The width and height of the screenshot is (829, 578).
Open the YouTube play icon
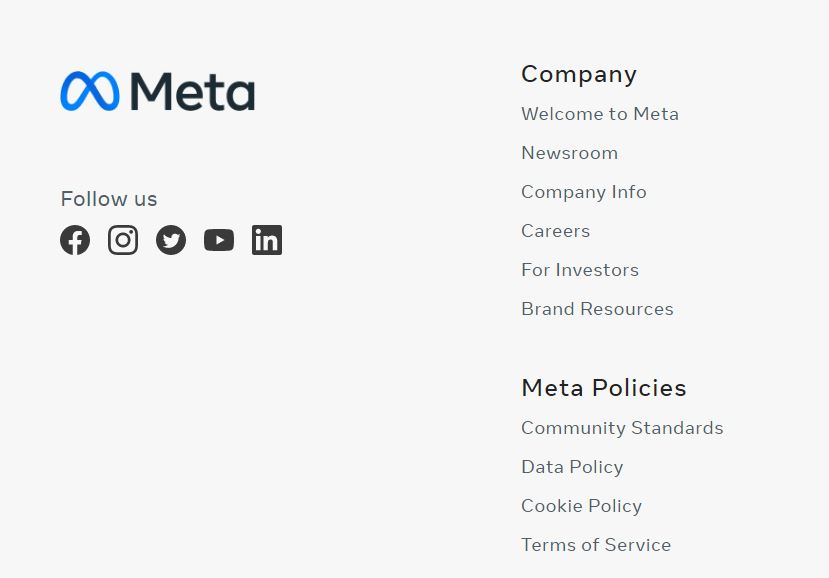[219, 240]
